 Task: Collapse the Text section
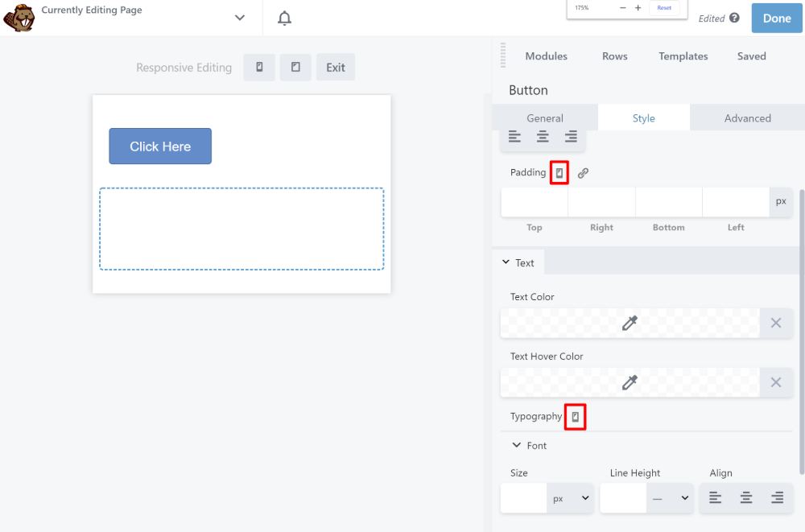pos(518,263)
